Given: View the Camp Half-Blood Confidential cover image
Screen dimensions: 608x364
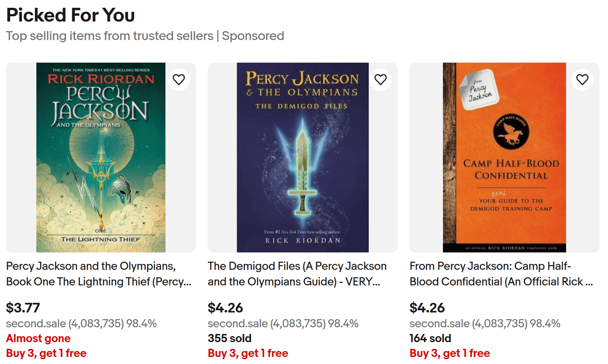Looking at the screenshot, I should [504, 158].
